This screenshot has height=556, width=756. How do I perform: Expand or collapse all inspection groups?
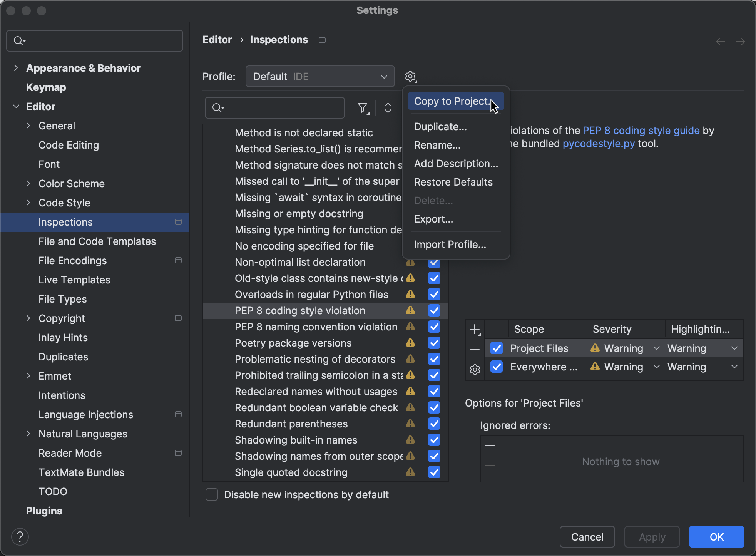pos(388,108)
